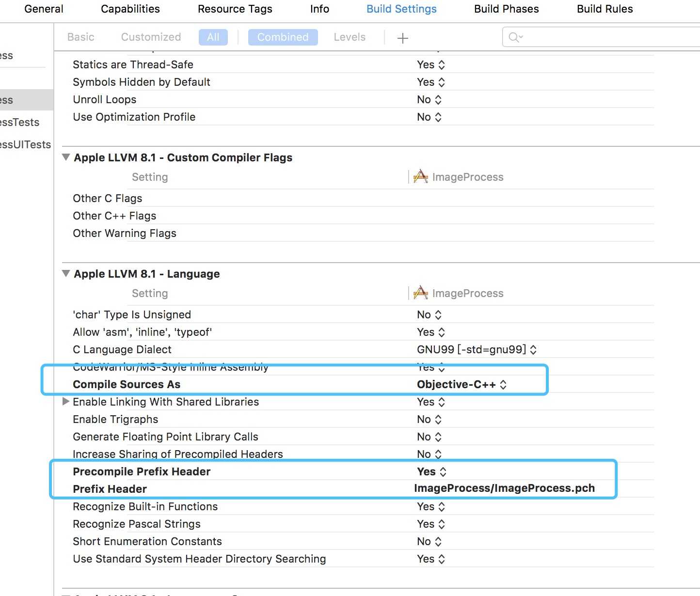
Task: Show only Customized build settings
Action: (x=151, y=37)
